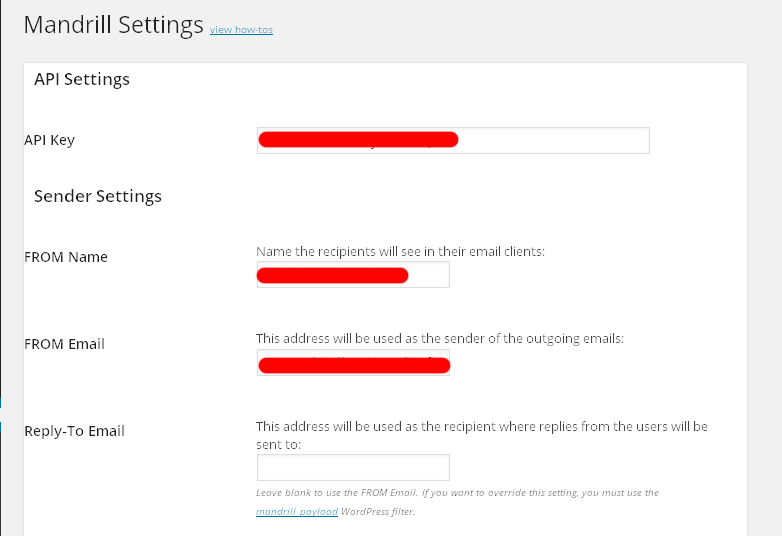This screenshot has height=536, width=782.
Task: Click the 'API Key' field label
Action: pyautogui.click(x=49, y=140)
